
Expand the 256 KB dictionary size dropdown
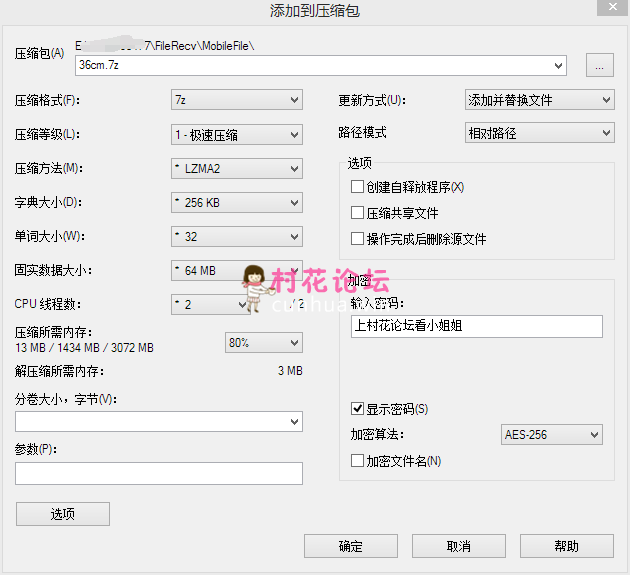tap(237, 202)
